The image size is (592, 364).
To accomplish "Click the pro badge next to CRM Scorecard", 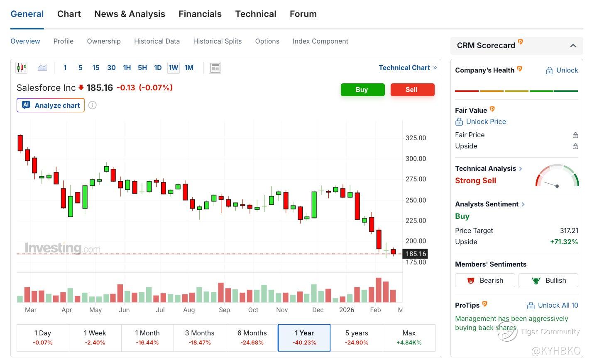I will click(x=521, y=42).
